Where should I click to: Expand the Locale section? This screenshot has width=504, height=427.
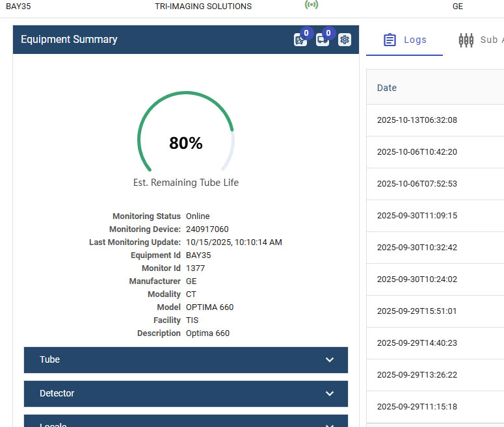tap(185, 422)
